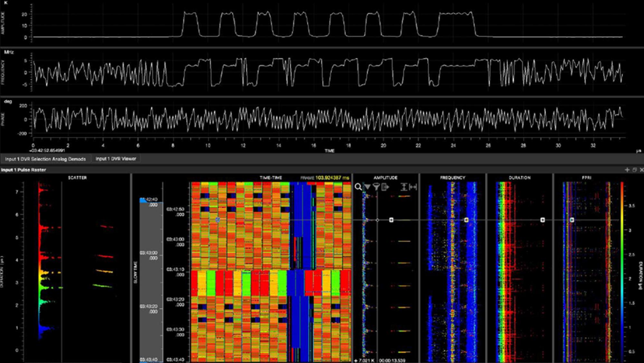The image size is (644, 363).
Task: Click the square cursor marker in Amplitude panel
Action: (x=391, y=220)
